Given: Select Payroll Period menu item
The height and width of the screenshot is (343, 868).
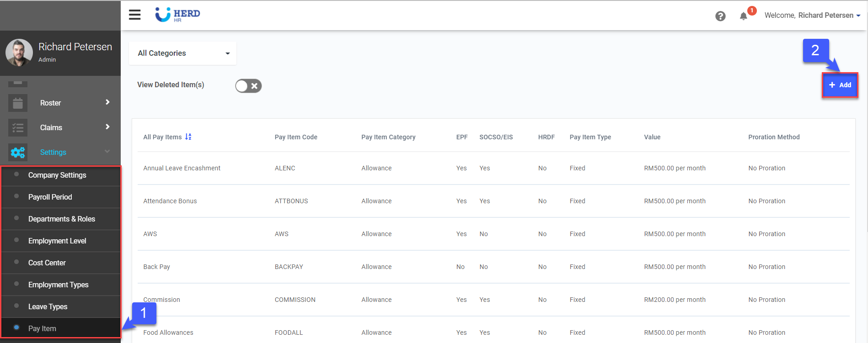Looking at the screenshot, I should pyautogui.click(x=50, y=197).
